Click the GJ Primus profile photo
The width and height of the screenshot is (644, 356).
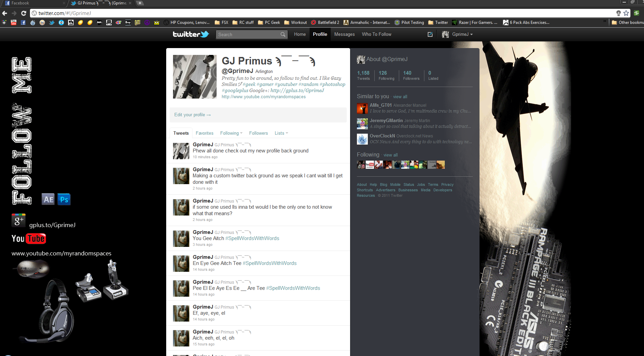pos(194,77)
